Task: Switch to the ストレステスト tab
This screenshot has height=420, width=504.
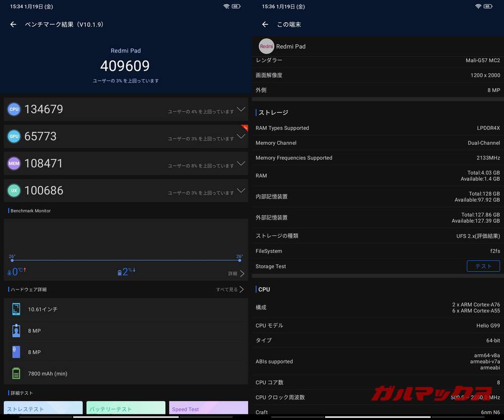Action: click(43, 409)
